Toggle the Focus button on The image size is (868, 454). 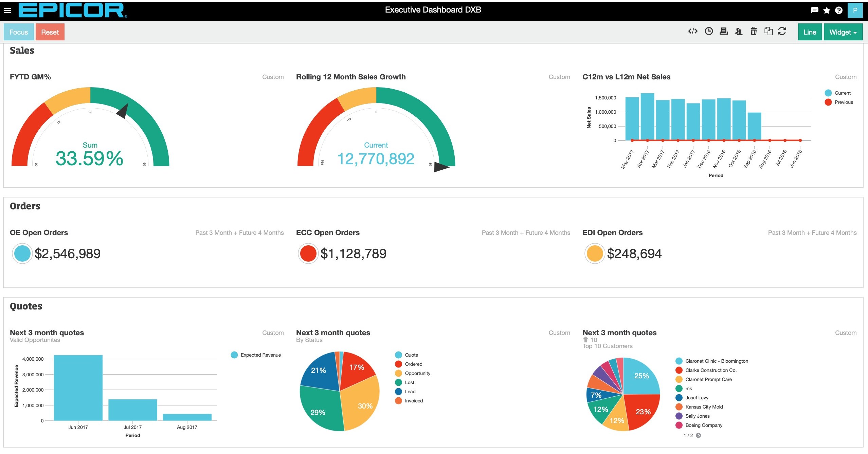[x=19, y=32]
